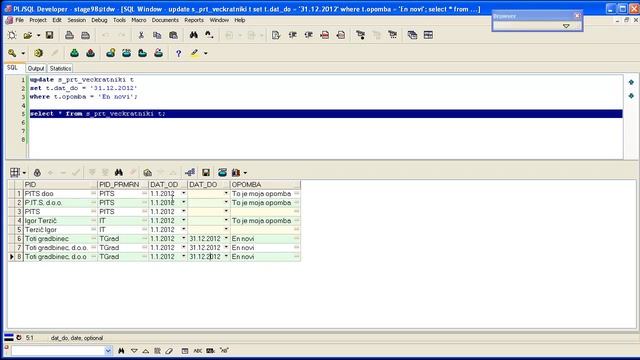Sort by the PID column header
The width and height of the screenshot is (640, 360).
60,184
